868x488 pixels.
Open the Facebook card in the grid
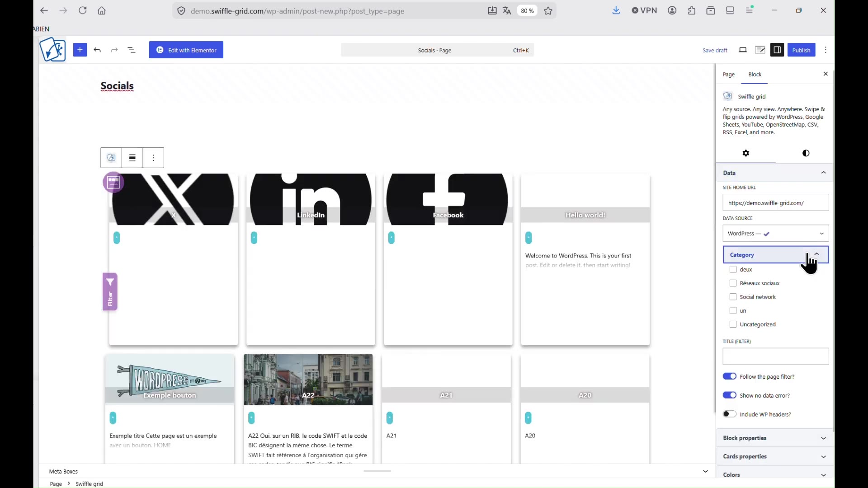tap(448, 259)
